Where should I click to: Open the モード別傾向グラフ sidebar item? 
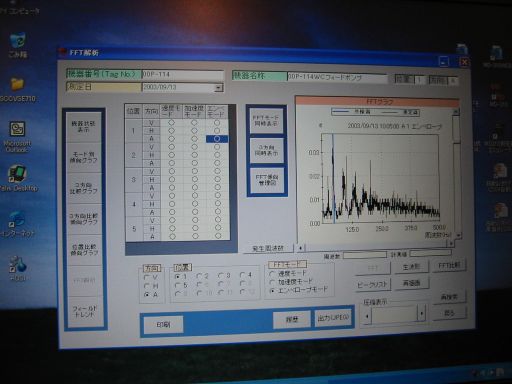pos(84,157)
